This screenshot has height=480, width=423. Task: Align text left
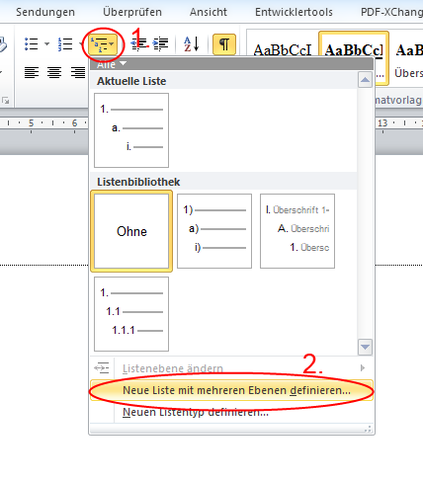coord(31,72)
